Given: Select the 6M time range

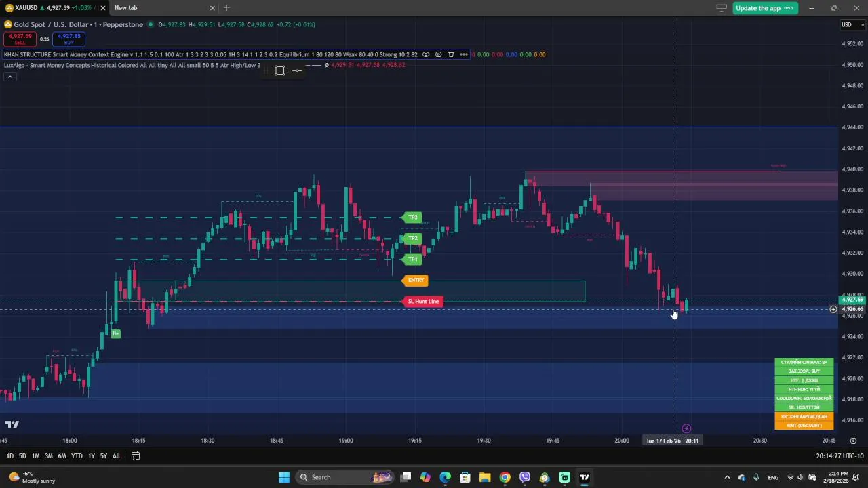Looking at the screenshot, I should click(x=62, y=456).
